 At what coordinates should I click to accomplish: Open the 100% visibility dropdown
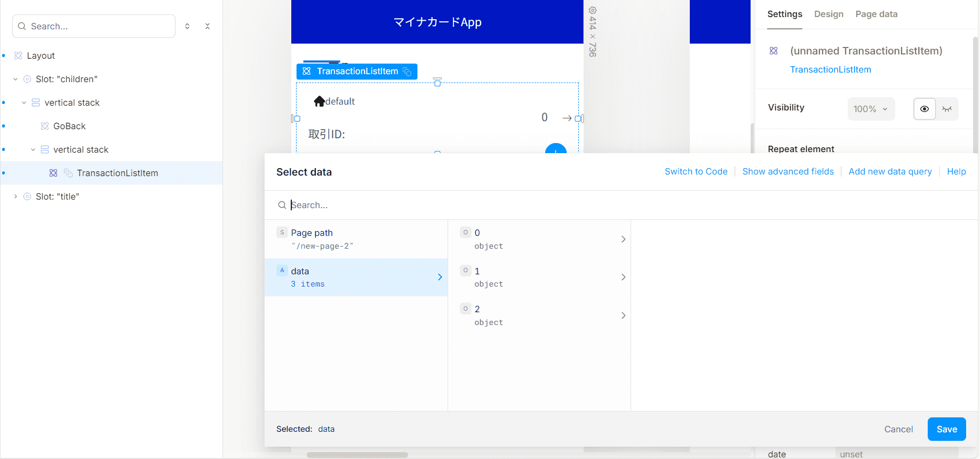point(871,109)
